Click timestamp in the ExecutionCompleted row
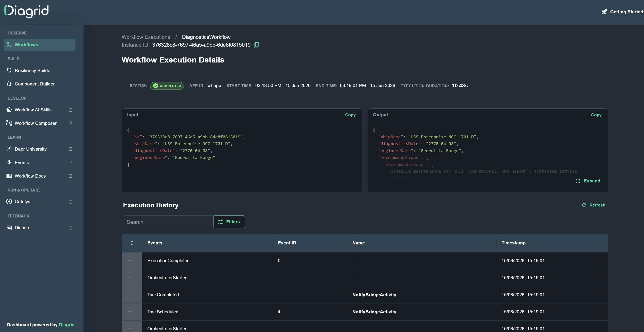Image resolution: width=644 pixels, height=332 pixels. pyautogui.click(x=523, y=261)
